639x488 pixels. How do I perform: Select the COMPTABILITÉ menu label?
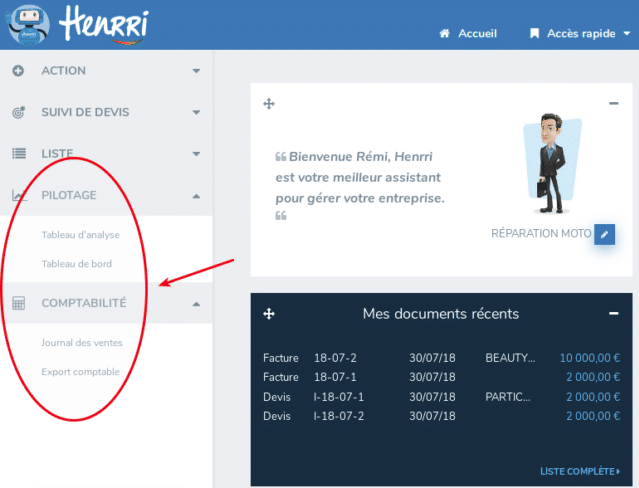pyautogui.click(x=84, y=303)
